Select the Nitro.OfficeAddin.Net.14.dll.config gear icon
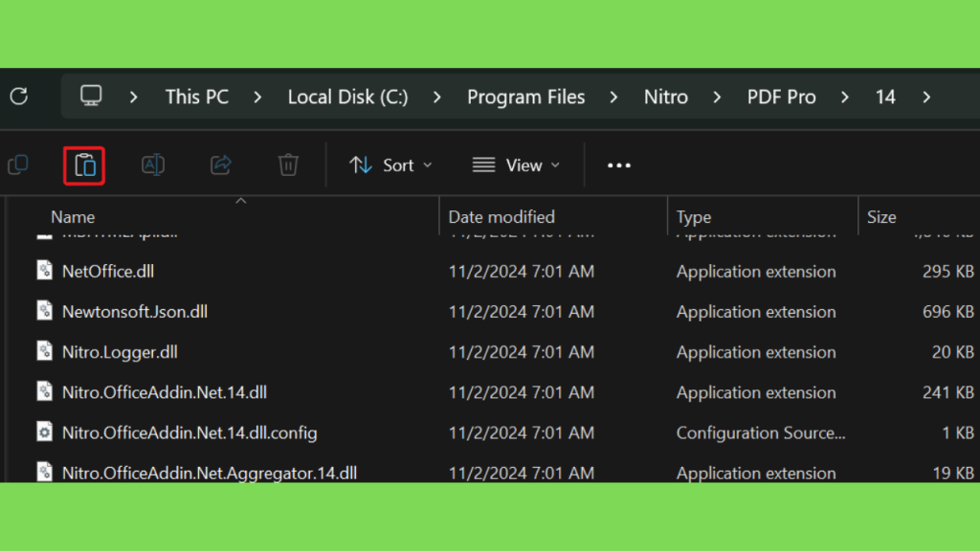 coord(44,432)
